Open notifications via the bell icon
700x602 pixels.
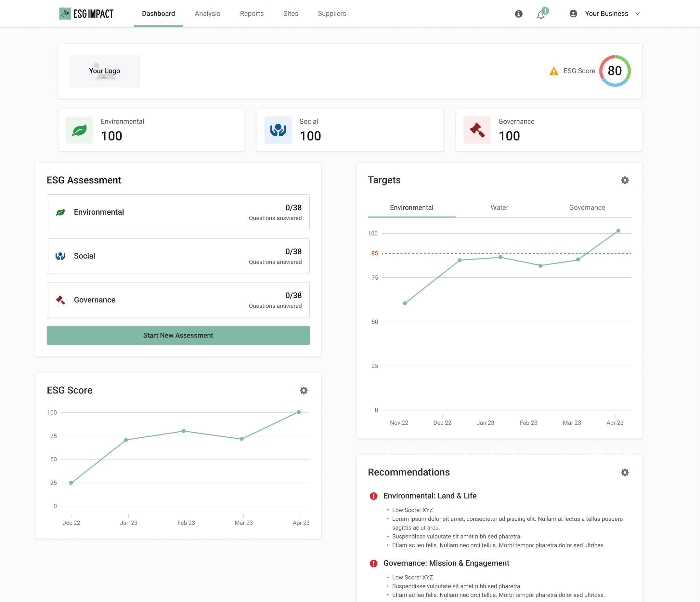pos(540,14)
